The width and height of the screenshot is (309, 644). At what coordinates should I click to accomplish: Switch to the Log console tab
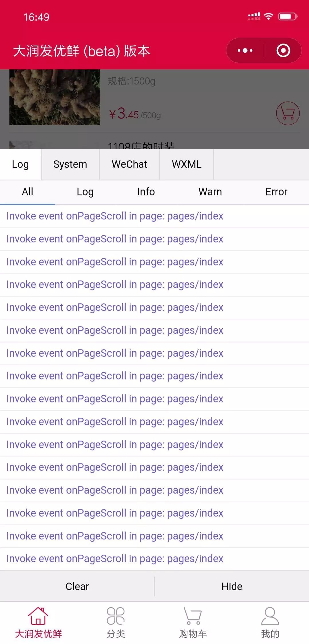pyautogui.click(x=20, y=164)
